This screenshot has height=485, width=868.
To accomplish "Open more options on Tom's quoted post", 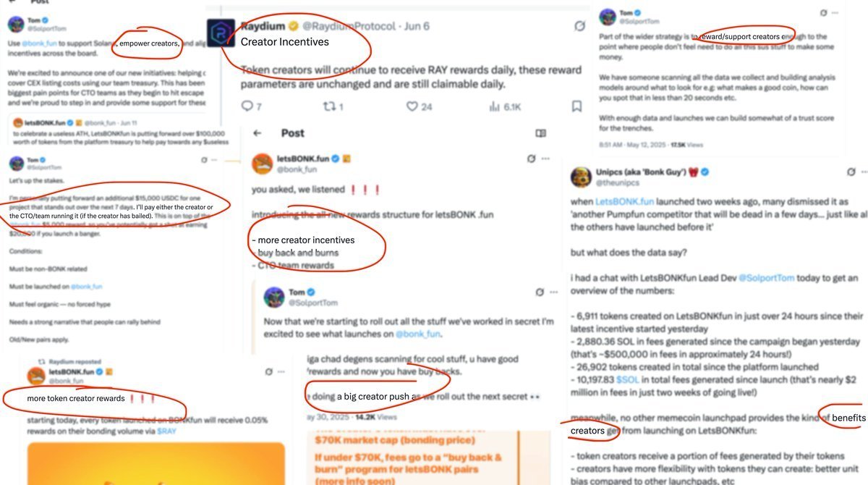I will (553, 292).
